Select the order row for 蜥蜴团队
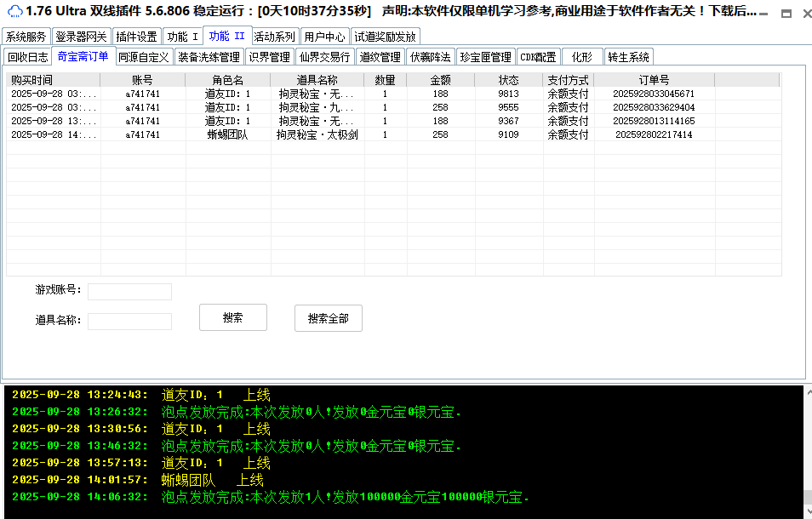This screenshot has width=812, height=519. (227, 134)
